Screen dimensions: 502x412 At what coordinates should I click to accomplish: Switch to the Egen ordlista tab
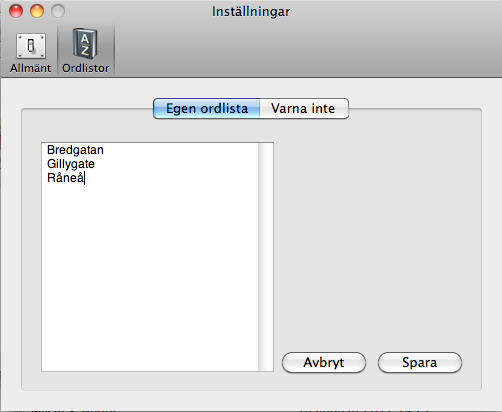tap(207, 108)
